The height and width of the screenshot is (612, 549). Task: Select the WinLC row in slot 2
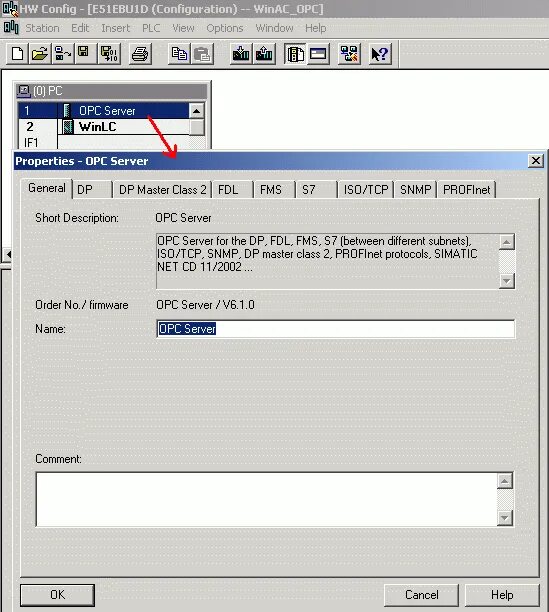(103, 127)
